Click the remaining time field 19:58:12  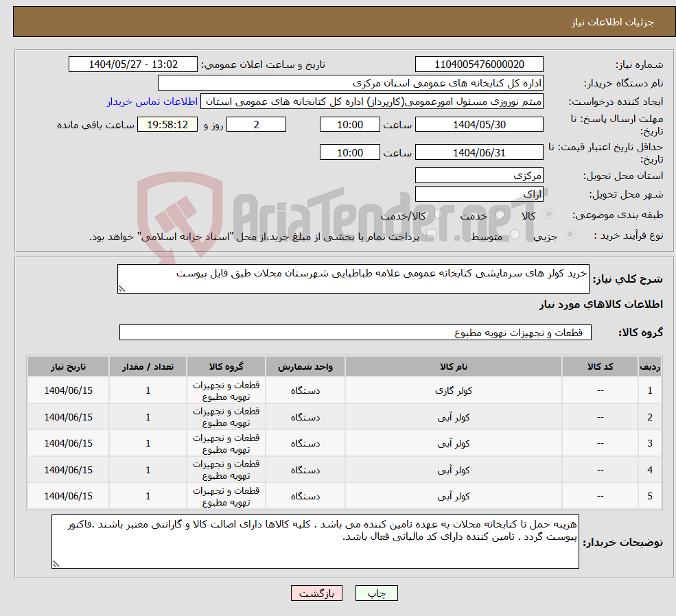pyautogui.click(x=167, y=124)
